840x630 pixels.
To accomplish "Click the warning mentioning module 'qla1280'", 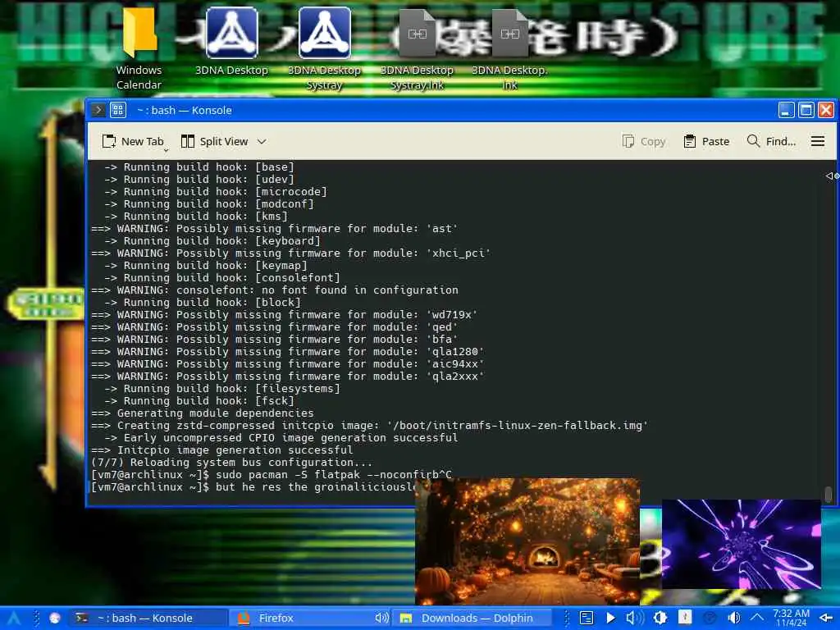I will pos(288,351).
